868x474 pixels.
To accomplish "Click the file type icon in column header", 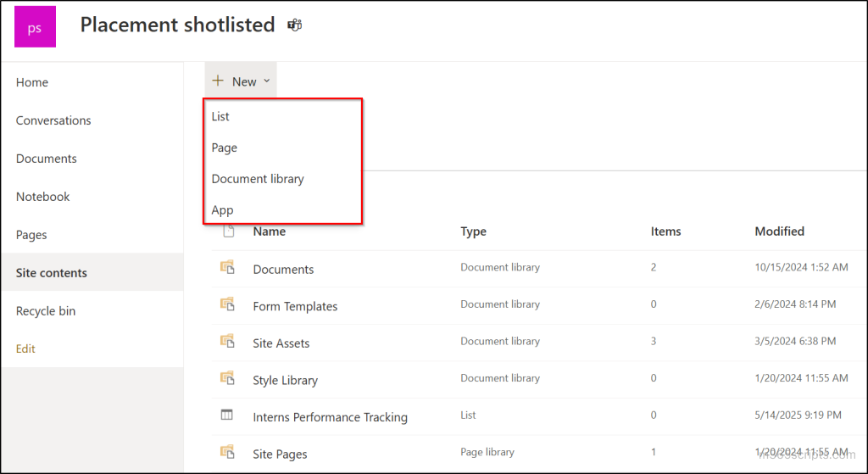I will tap(227, 231).
